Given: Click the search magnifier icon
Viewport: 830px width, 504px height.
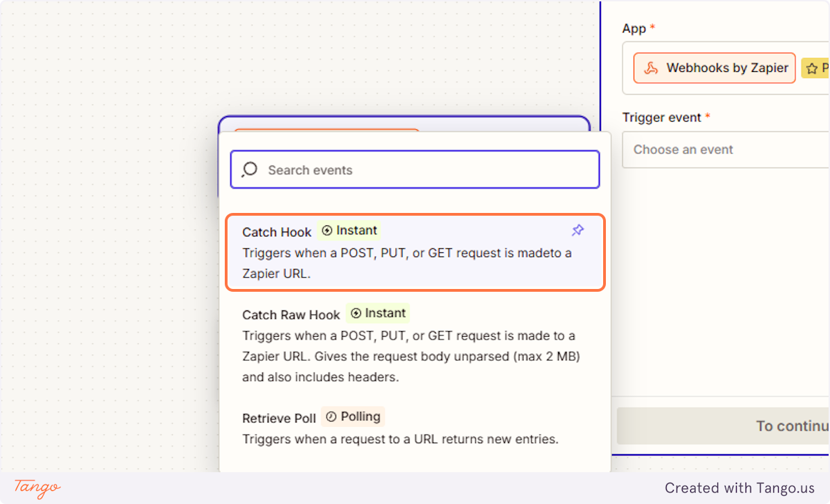Looking at the screenshot, I should coord(250,170).
